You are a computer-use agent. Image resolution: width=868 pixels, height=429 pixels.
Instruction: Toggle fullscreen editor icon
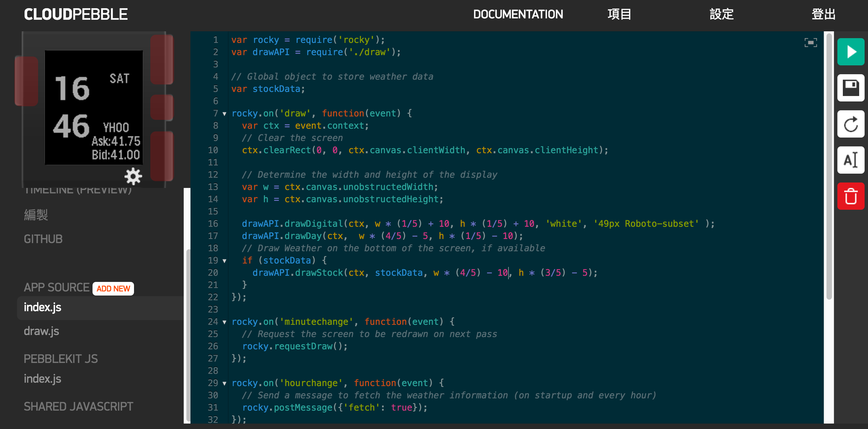coord(811,43)
